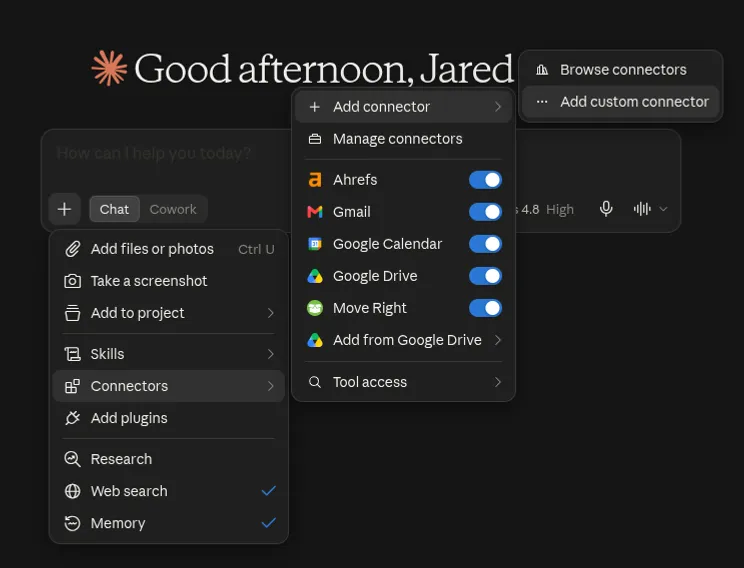The image size is (744, 568).
Task: Select Add plugins menu entry
Action: tap(169, 418)
